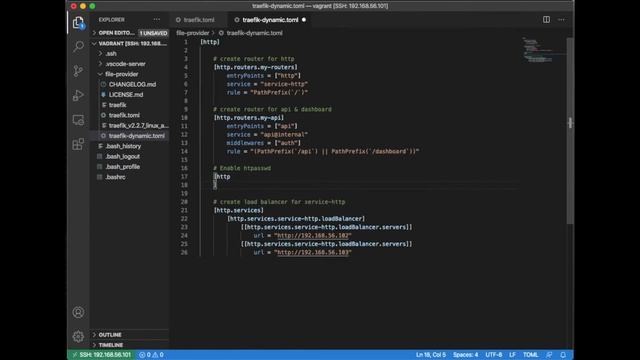640x360 pixels.
Task: Click file-provider breadcrumb segment
Action: 193,33
